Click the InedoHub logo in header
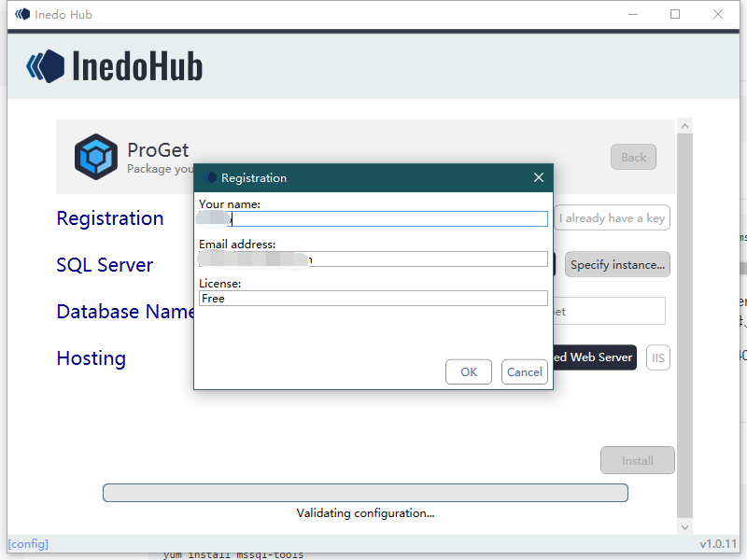 [x=114, y=66]
